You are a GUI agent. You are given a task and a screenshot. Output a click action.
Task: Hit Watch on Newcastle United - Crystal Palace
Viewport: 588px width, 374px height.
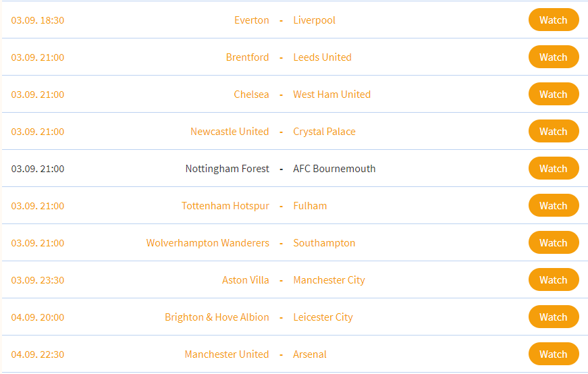pyautogui.click(x=553, y=132)
